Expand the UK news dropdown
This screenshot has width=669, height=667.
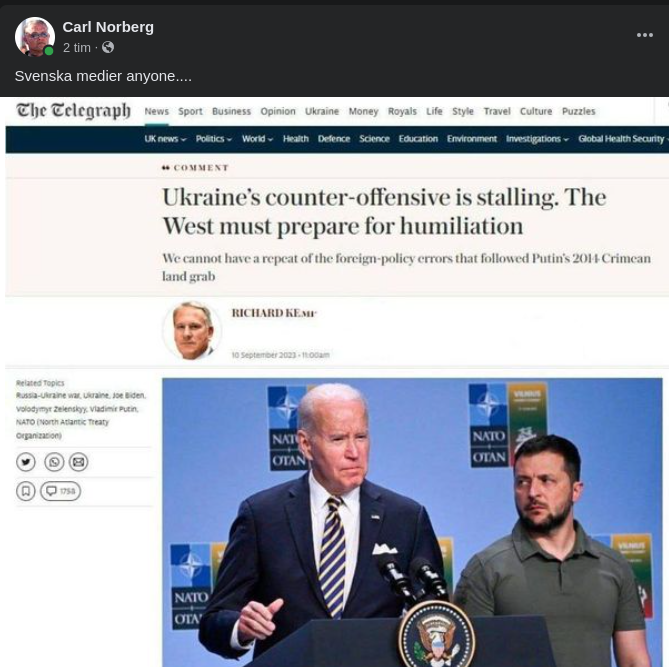click(165, 139)
